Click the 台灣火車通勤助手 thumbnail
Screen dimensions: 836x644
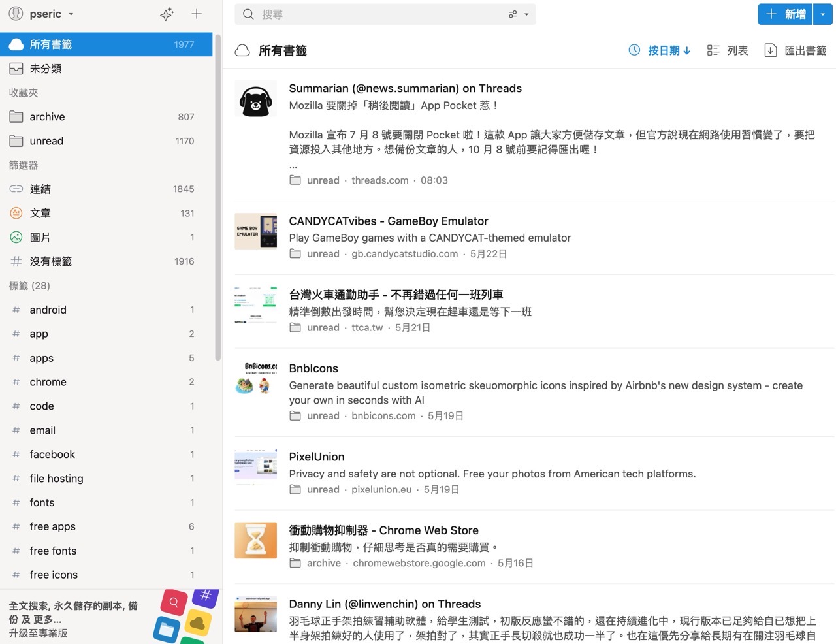tap(255, 305)
